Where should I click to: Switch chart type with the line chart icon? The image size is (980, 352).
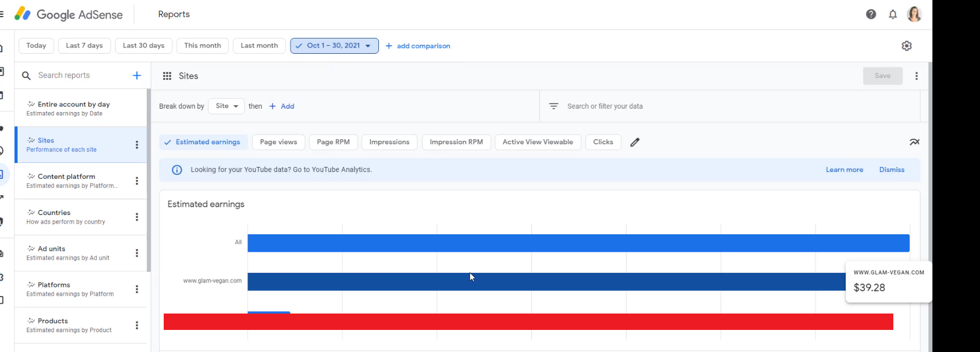914,142
